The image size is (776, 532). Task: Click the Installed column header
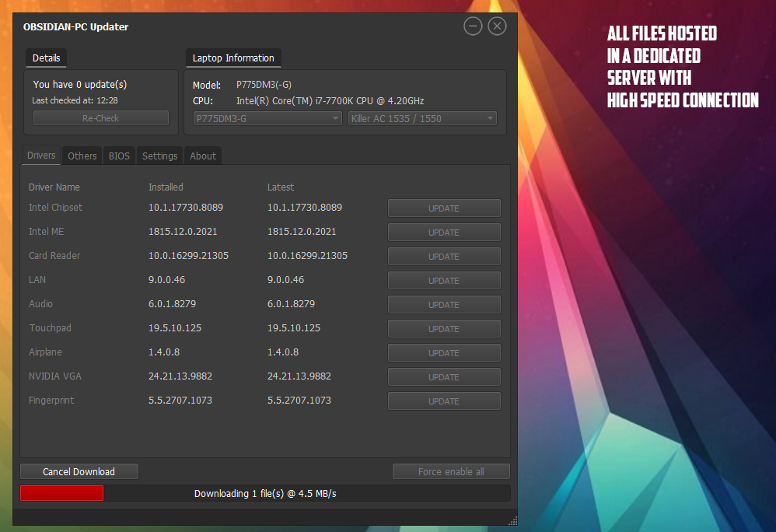[x=166, y=187]
